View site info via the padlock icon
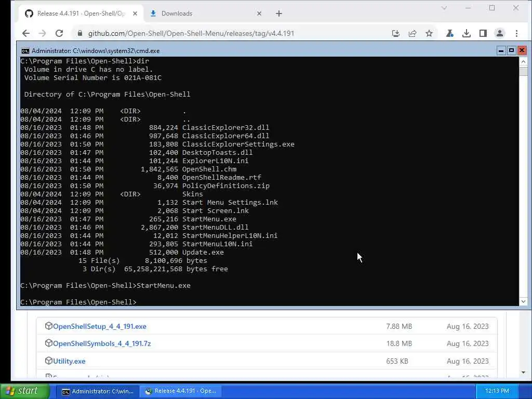532x399 pixels. [x=80, y=33]
